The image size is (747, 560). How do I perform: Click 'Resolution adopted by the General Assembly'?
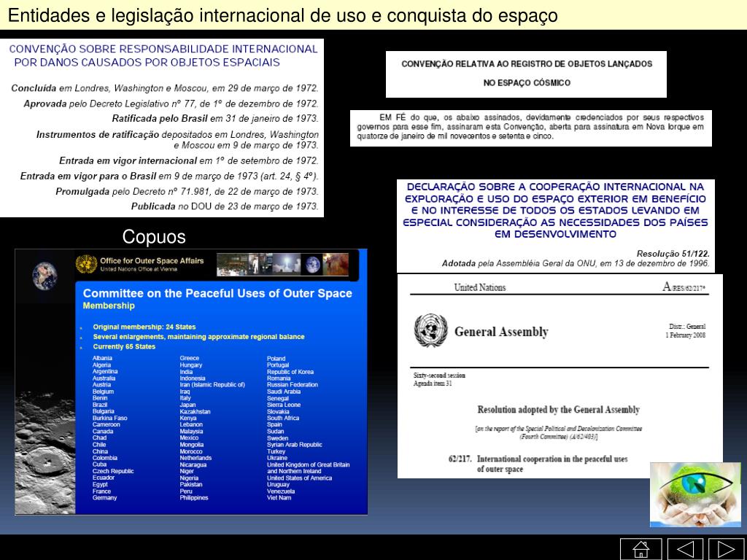coord(558,410)
